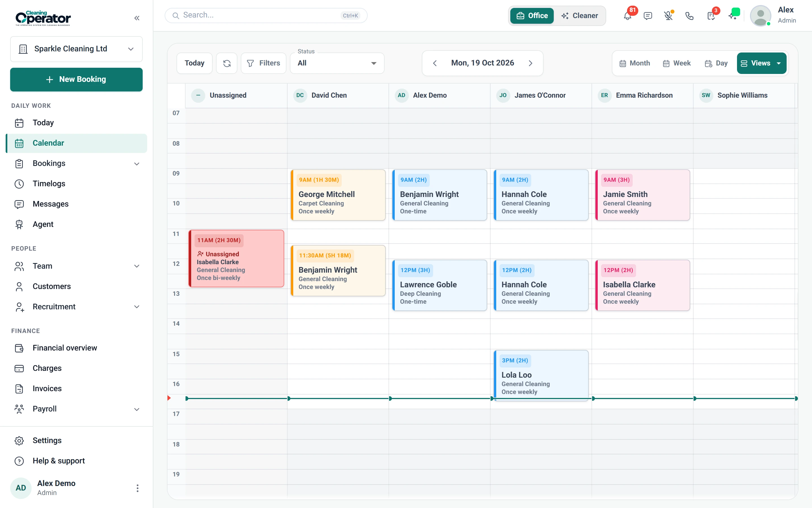Click the Mon, 19 Oct 2026 date label

[482, 63]
